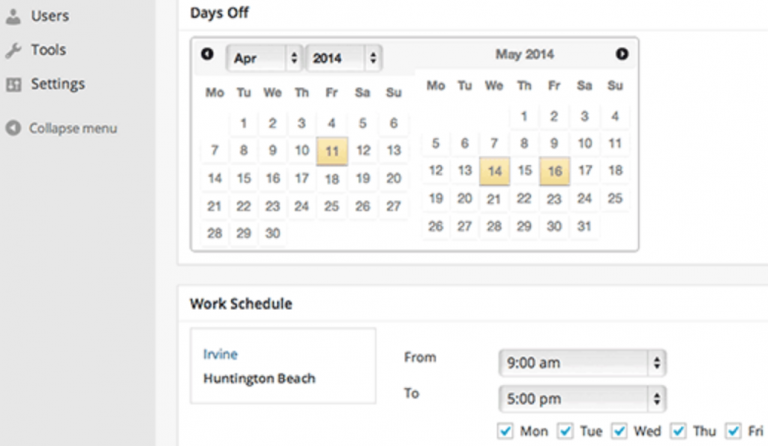
Task: Deselect highlighted April 11 day off
Action: click(x=332, y=151)
